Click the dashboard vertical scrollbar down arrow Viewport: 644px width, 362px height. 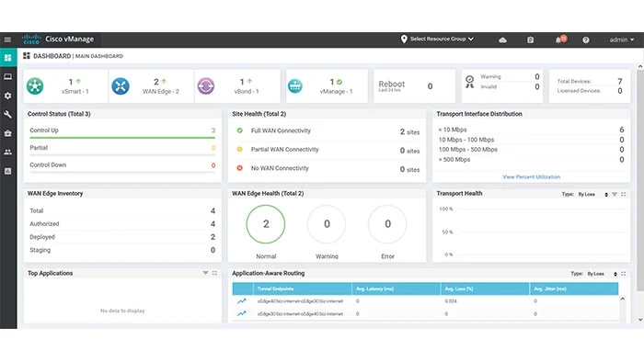pyautogui.click(x=640, y=320)
